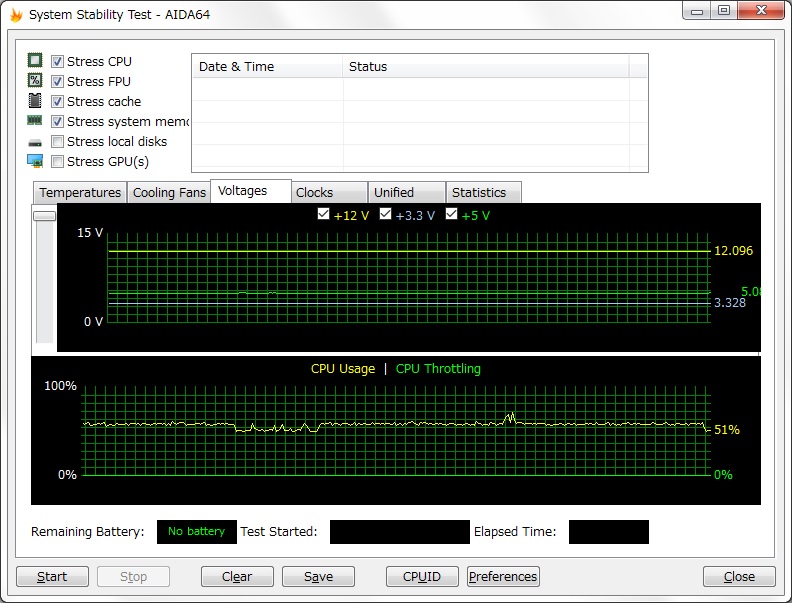Click the AIDA64 flame icon in the title bar
The width and height of the screenshot is (792, 603).
tap(16, 15)
